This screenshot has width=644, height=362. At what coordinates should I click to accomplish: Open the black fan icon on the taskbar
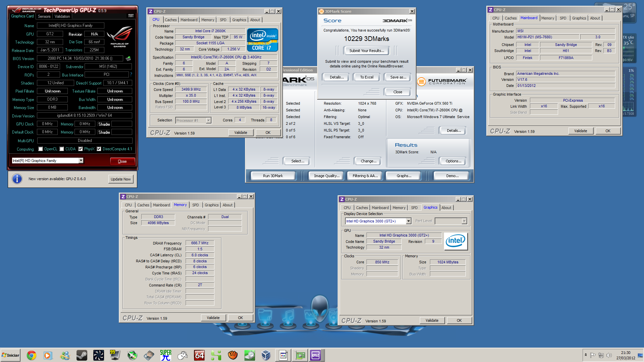98,355
